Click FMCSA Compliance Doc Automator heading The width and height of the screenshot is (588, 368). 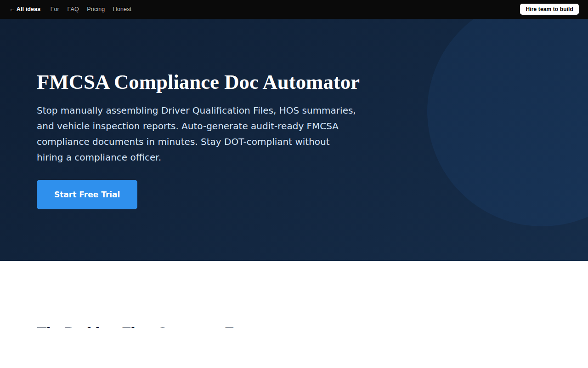(198, 82)
